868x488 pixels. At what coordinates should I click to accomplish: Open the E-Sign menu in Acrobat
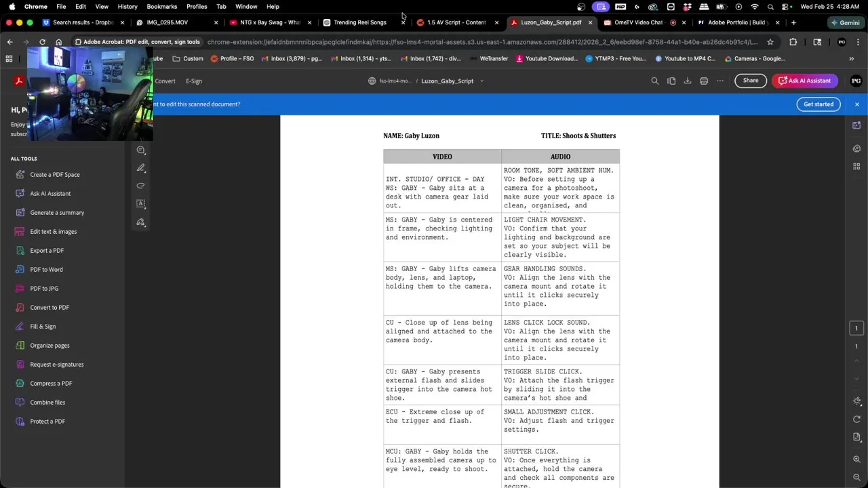pos(194,81)
